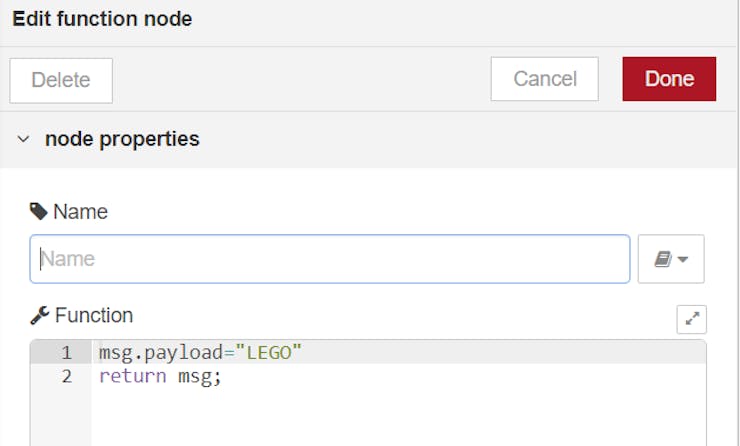
Task: Click line number 2 in editor gutter
Action: pos(67,376)
